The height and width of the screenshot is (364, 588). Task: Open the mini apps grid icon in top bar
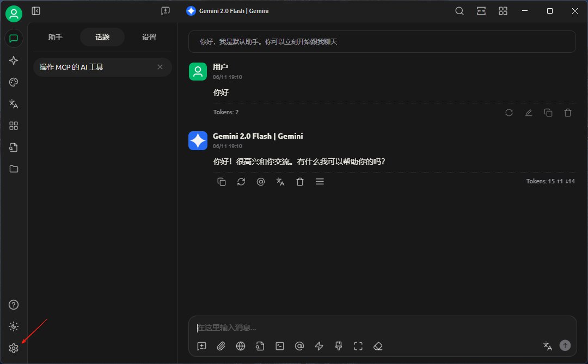tap(503, 11)
